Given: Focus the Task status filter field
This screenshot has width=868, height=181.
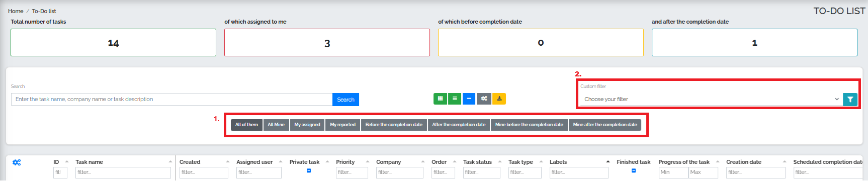Looking at the screenshot, I should point(482,172).
